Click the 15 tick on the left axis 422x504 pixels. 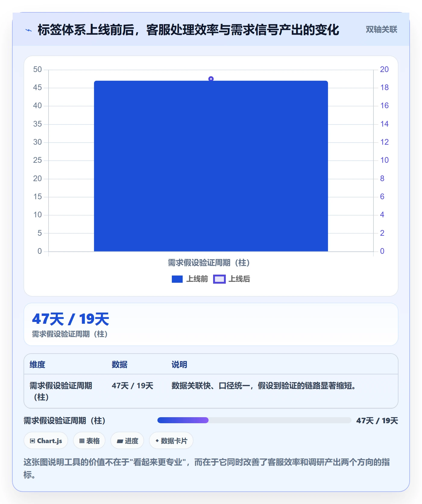[38, 197]
